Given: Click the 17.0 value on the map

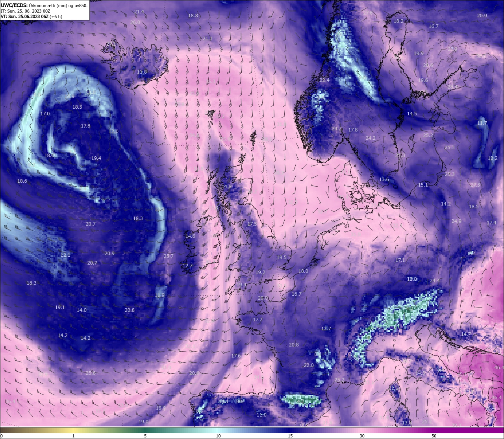Looking at the screenshot, I should tap(45, 113).
